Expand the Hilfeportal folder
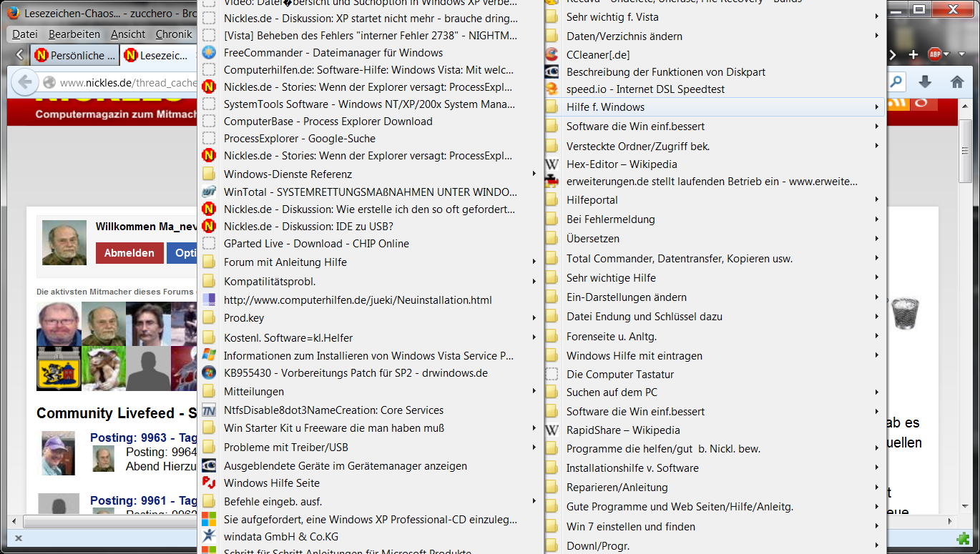The width and height of the screenshot is (980, 554). [715, 200]
